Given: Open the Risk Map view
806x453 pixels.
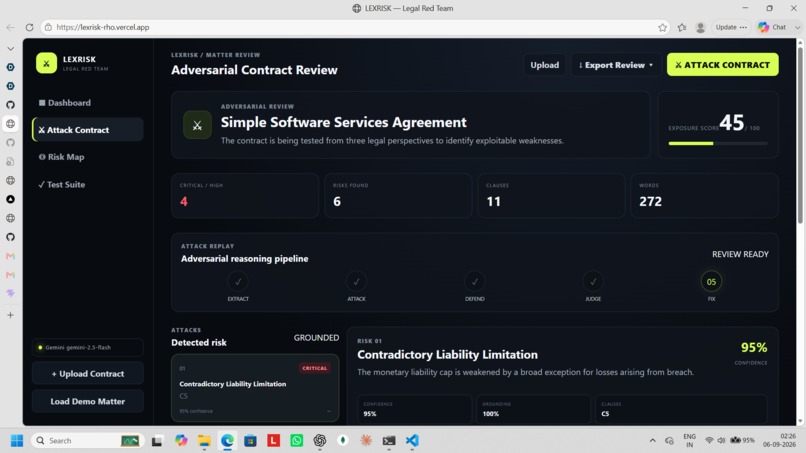Looking at the screenshot, I should pyautogui.click(x=62, y=157).
